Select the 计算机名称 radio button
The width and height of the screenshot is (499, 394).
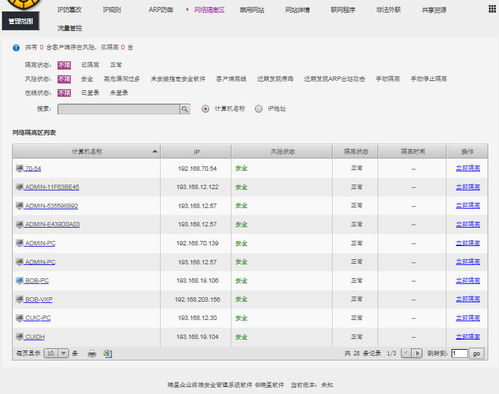pyautogui.click(x=205, y=109)
